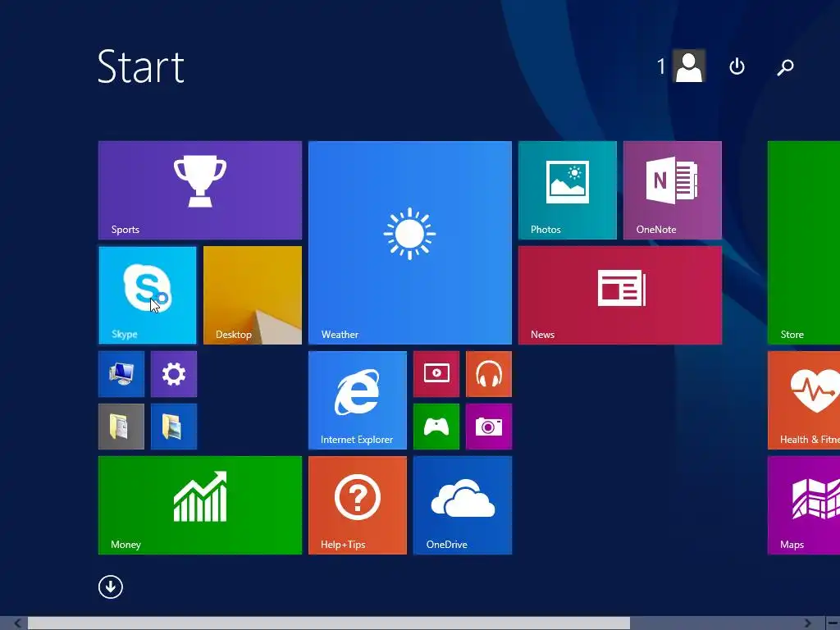Image resolution: width=840 pixels, height=630 pixels.
Task: Click the scrollbar right arrow
Action: pos(808,623)
